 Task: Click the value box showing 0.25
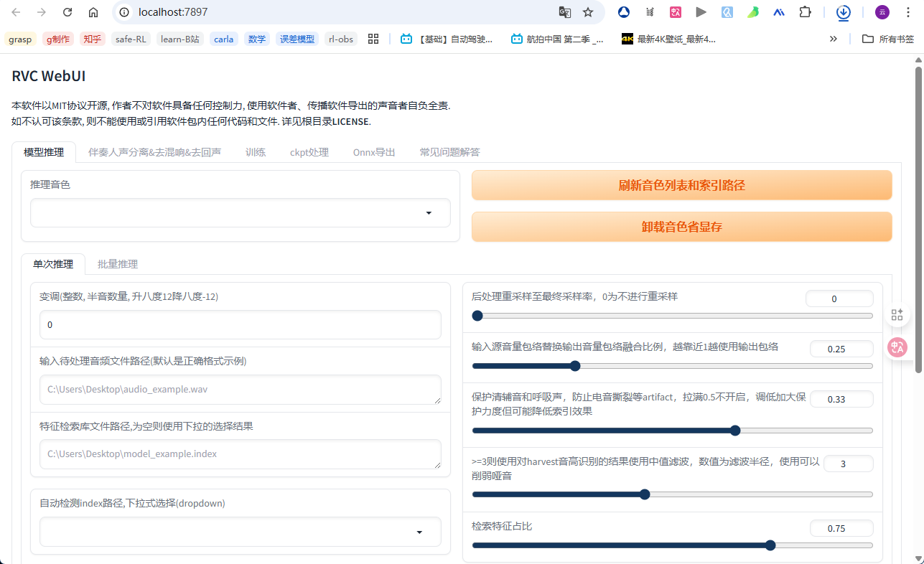(x=841, y=349)
